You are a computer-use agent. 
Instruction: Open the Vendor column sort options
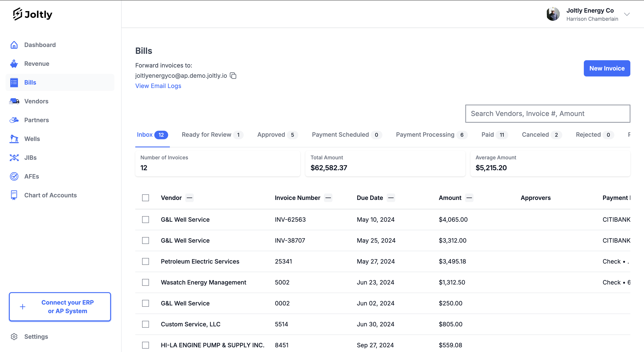point(189,198)
